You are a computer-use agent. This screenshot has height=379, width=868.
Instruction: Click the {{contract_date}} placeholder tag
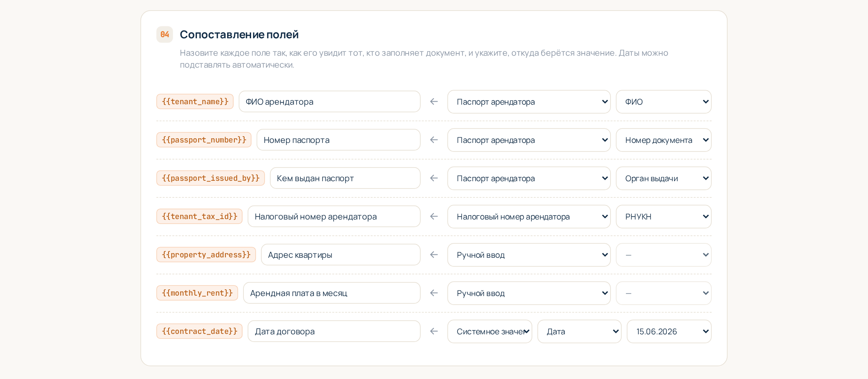click(200, 331)
